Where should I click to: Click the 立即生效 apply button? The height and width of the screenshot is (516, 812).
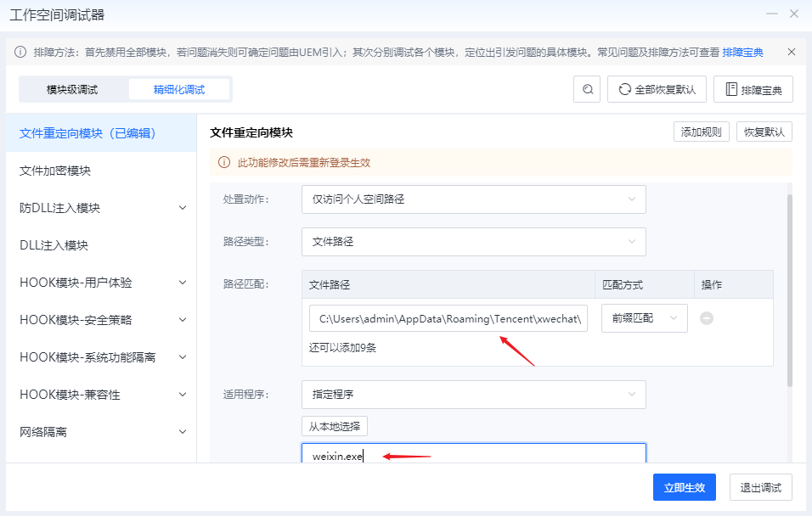[684, 487]
